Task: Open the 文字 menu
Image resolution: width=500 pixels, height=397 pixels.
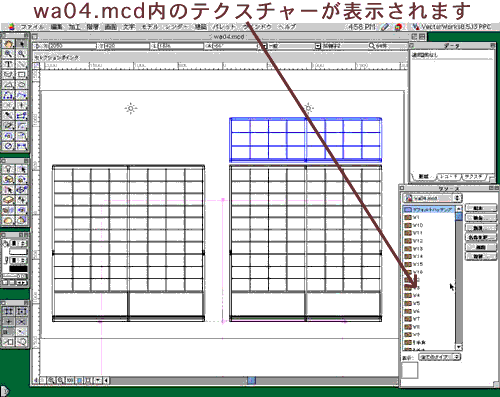Action: (129, 27)
